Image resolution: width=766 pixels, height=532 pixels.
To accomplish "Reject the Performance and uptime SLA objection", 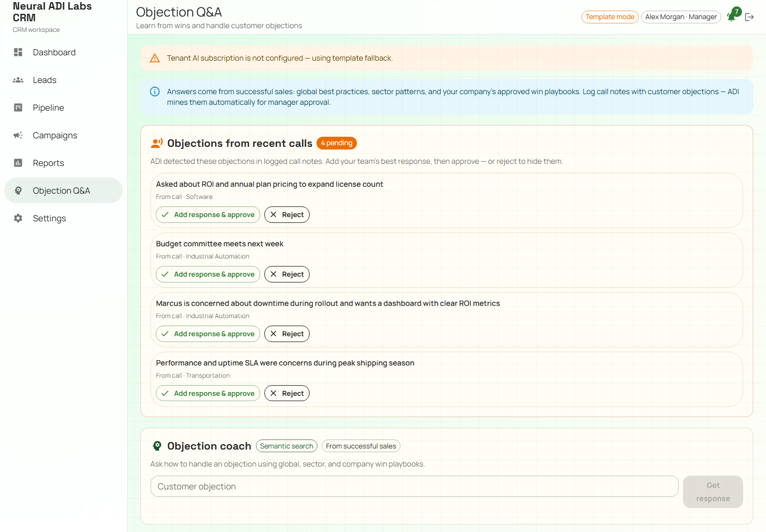I will (x=287, y=393).
